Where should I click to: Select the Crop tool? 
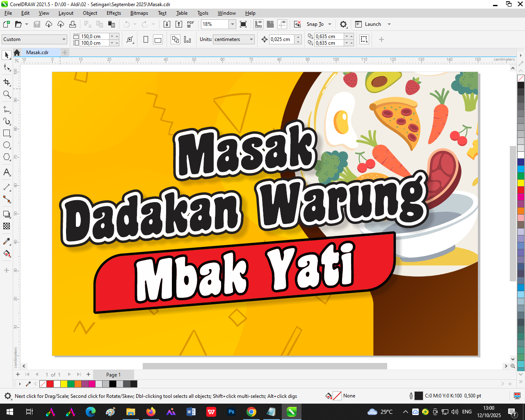(7, 82)
